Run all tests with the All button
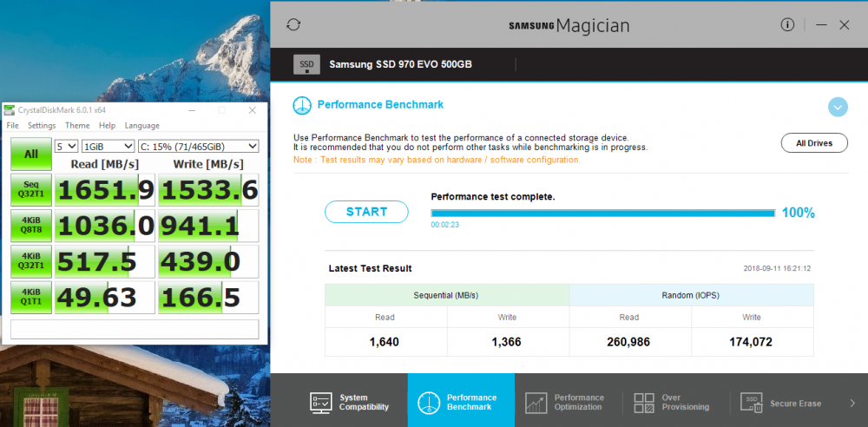This screenshot has height=427, width=868. [31, 154]
